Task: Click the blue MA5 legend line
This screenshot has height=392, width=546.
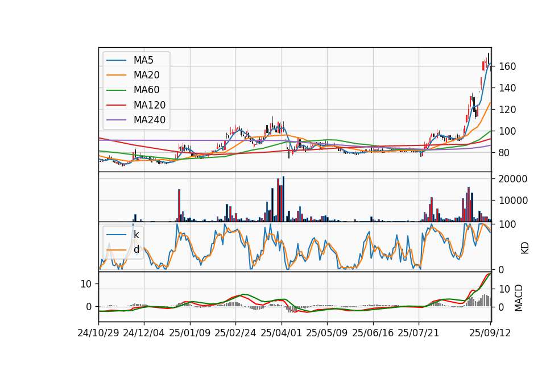Action: coord(116,61)
